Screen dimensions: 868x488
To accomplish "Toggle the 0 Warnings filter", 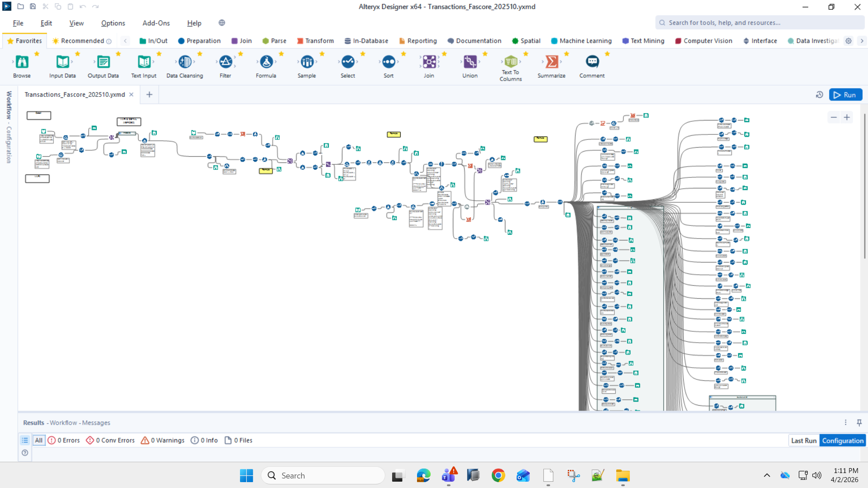I will (163, 440).
